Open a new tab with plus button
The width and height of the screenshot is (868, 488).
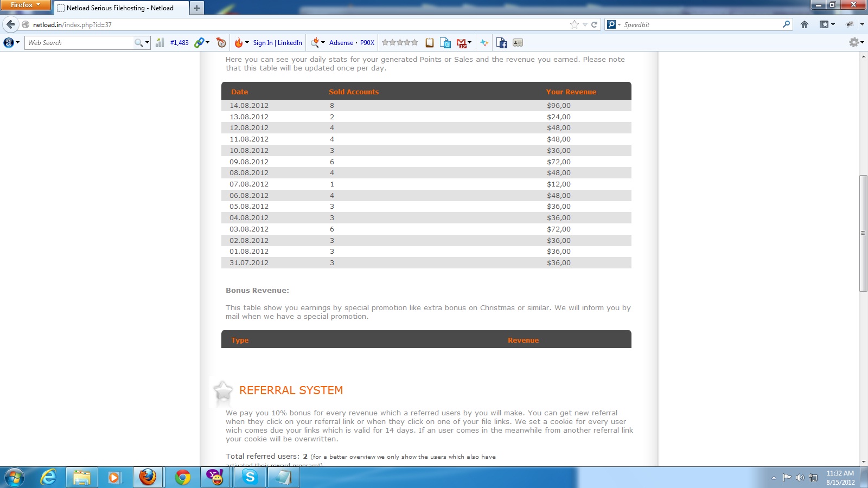tap(197, 8)
